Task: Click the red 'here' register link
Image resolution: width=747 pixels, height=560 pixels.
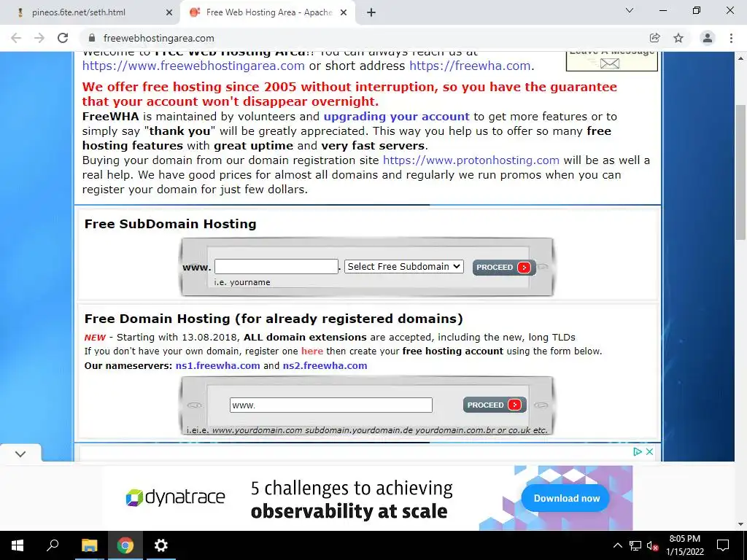Action: tap(312, 351)
